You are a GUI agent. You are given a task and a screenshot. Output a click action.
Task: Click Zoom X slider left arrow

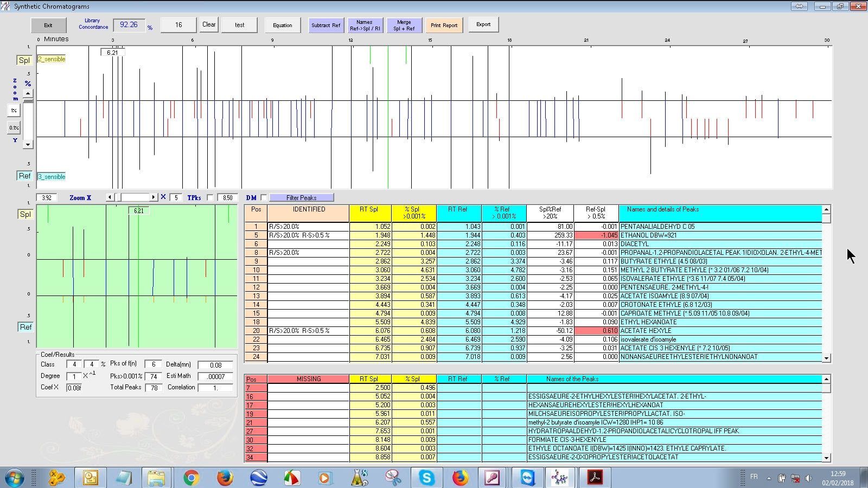[110, 197]
